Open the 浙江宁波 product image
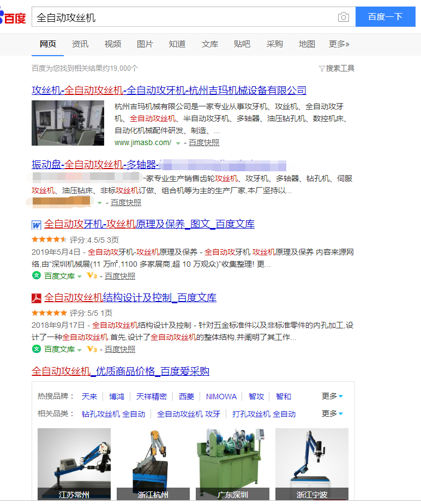The height and width of the screenshot is (504, 421). (x=312, y=464)
